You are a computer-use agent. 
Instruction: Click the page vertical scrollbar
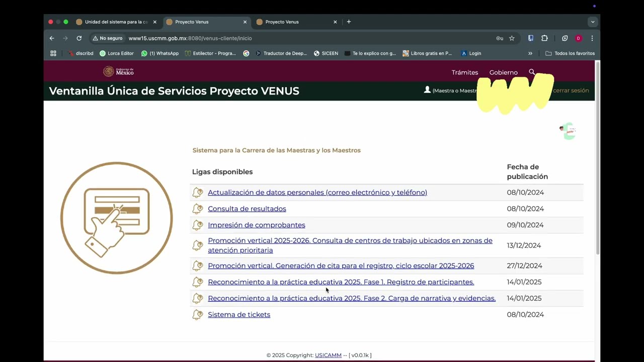pyautogui.click(x=597, y=158)
